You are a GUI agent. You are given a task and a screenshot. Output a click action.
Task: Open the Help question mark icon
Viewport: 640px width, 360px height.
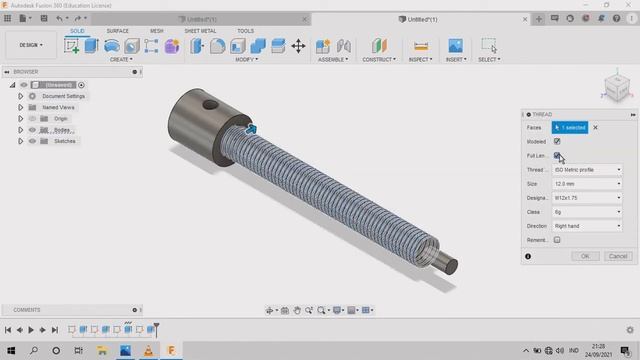(616, 18)
